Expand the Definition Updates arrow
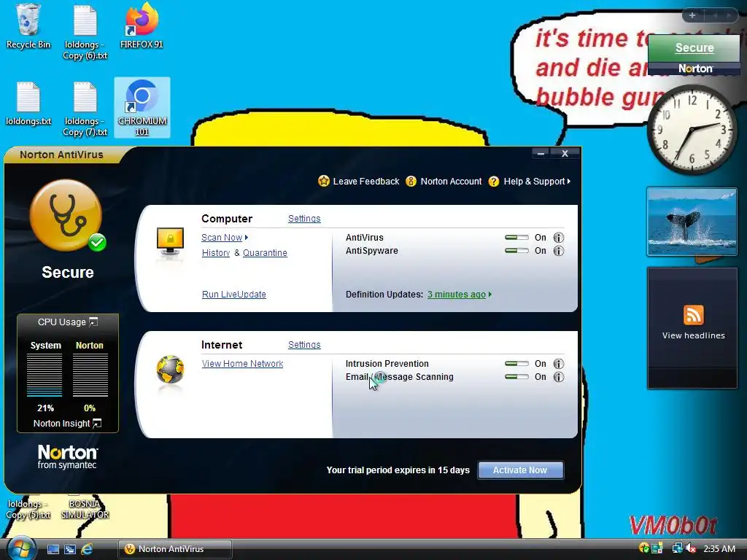The image size is (747, 560). 489,295
